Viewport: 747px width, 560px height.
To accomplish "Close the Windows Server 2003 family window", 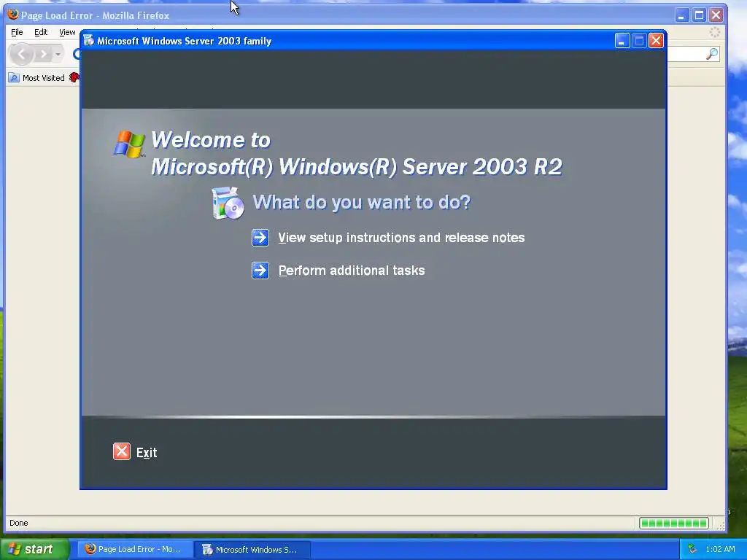I will (656, 41).
